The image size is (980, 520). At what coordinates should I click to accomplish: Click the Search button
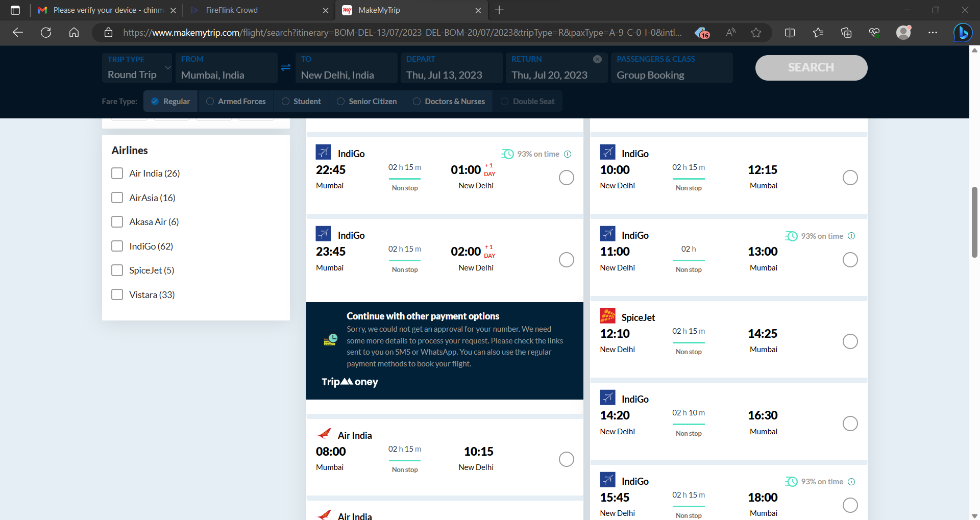[x=811, y=68]
